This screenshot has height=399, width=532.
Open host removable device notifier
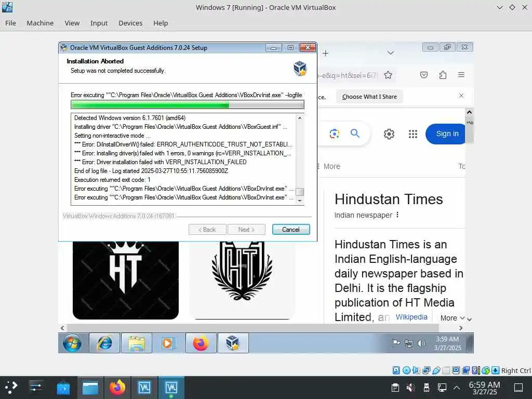(x=427, y=388)
